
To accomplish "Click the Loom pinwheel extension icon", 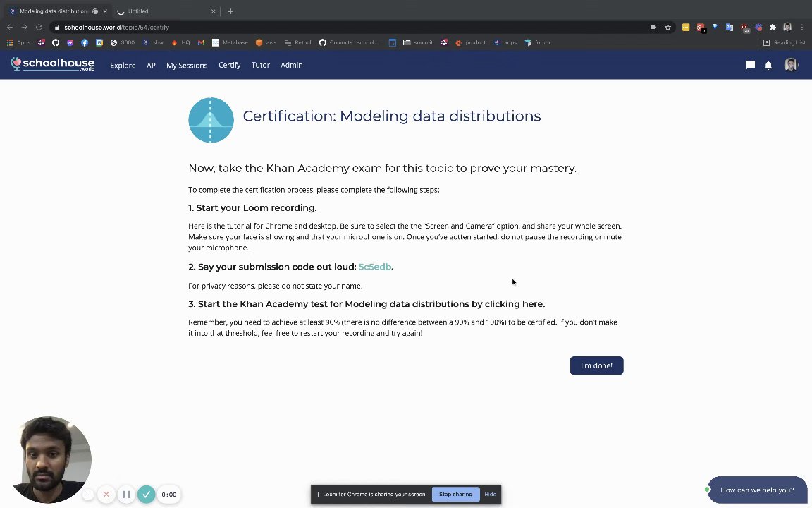I will tap(758, 27).
